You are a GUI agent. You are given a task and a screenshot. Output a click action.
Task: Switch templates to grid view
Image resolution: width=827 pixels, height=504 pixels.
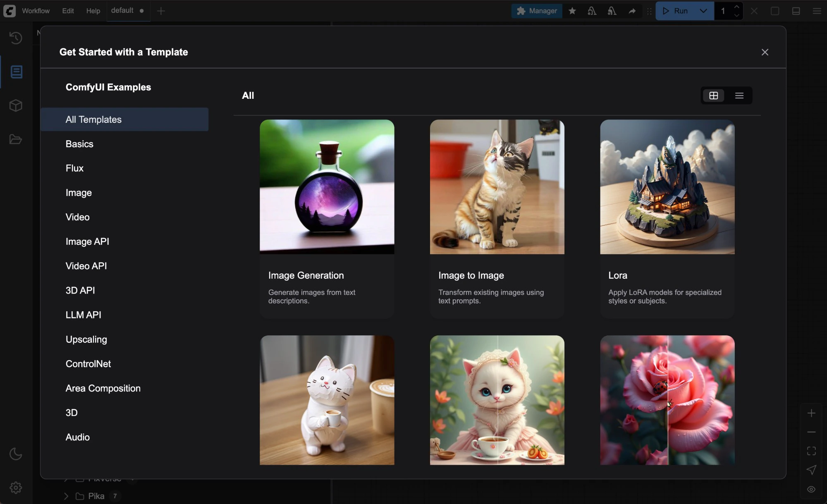pyautogui.click(x=714, y=96)
